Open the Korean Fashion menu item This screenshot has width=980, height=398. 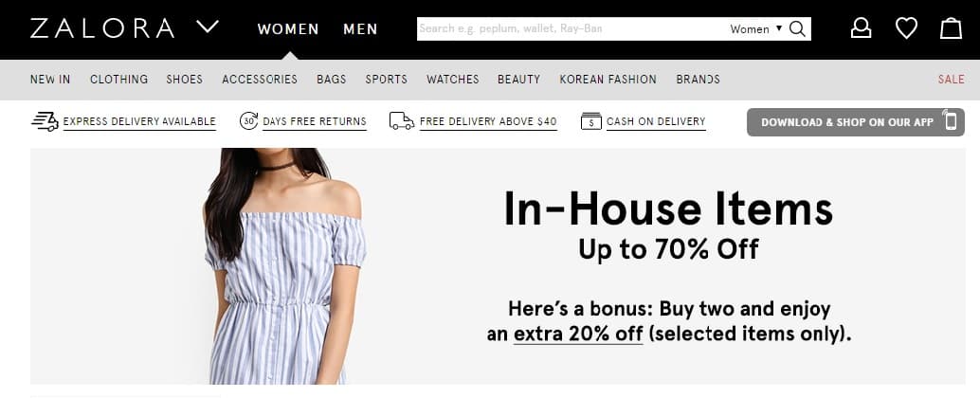(608, 80)
